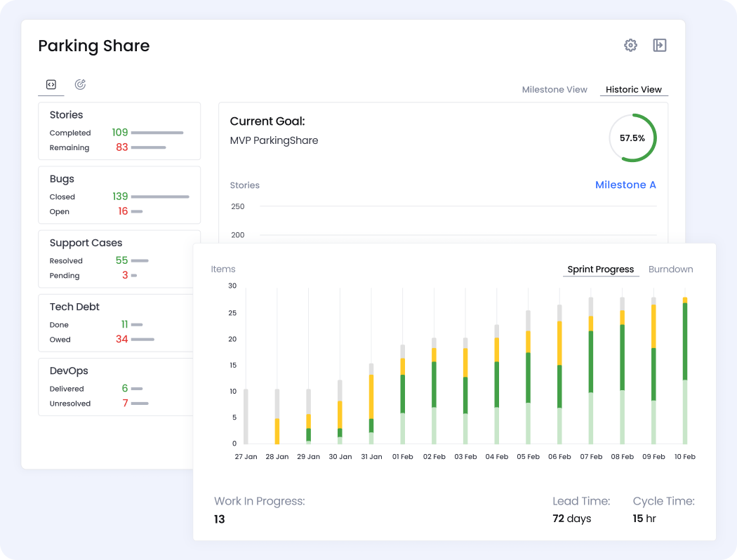Open the Stories card heading
The height and width of the screenshot is (560, 737).
tap(66, 115)
